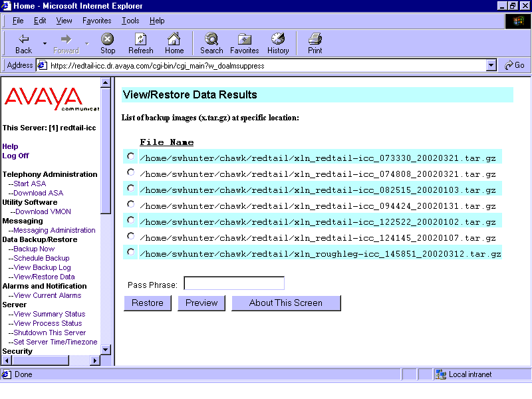
Task: Open the sidebar Help link
Action: (10, 146)
